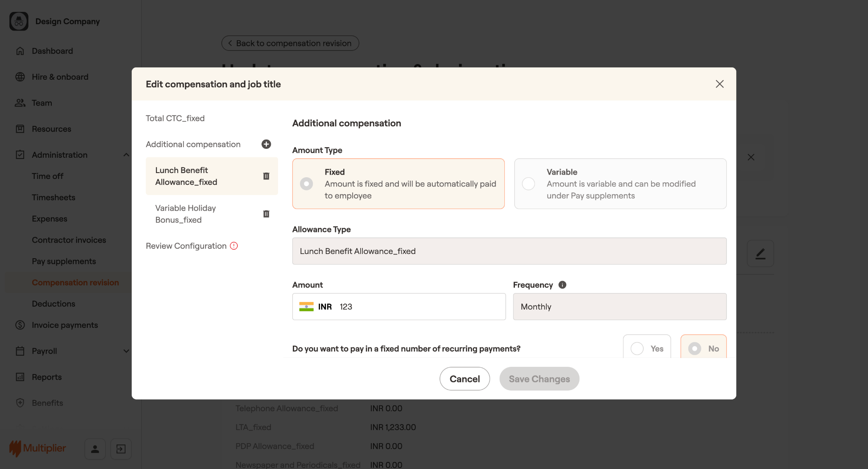
Task: Select the Variable amount type option
Action: (528, 184)
